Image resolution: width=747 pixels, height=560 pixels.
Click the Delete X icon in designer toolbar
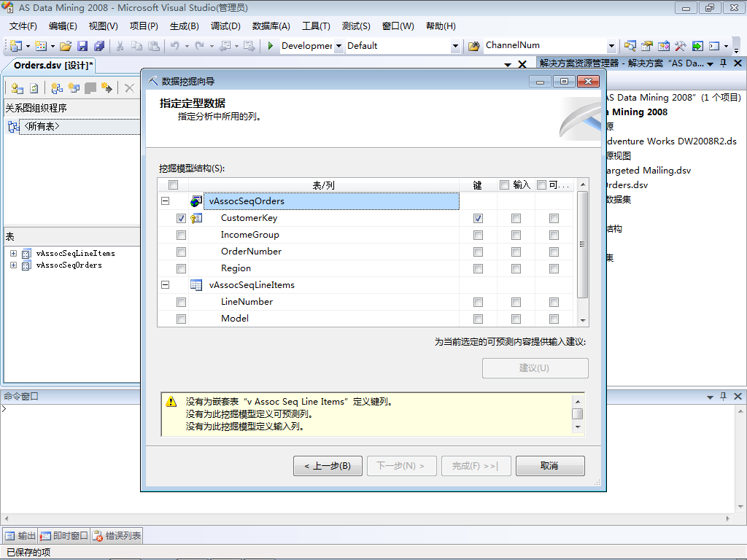[x=129, y=88]
